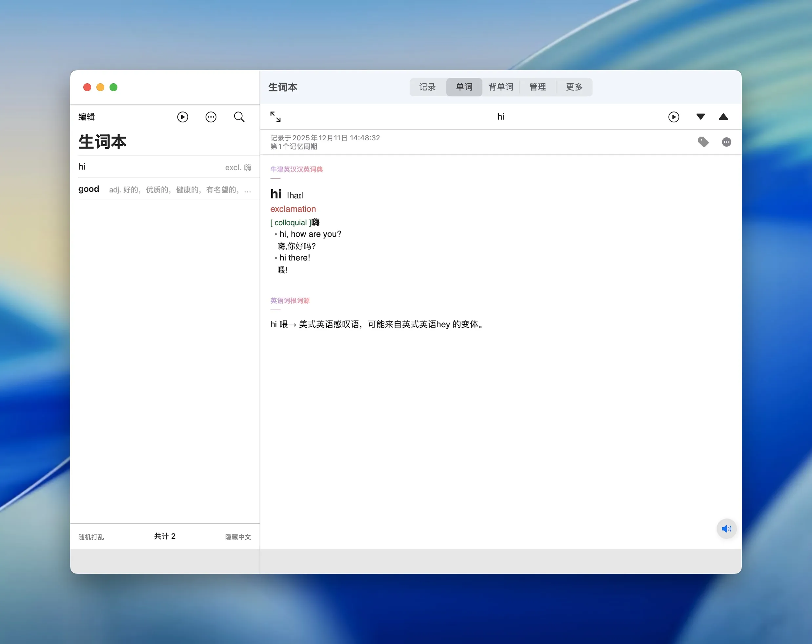Open the 牛津英汉汉英词典 dictionary heading
The width and height of the screenshot is (812, 644).
click(296, 169)
